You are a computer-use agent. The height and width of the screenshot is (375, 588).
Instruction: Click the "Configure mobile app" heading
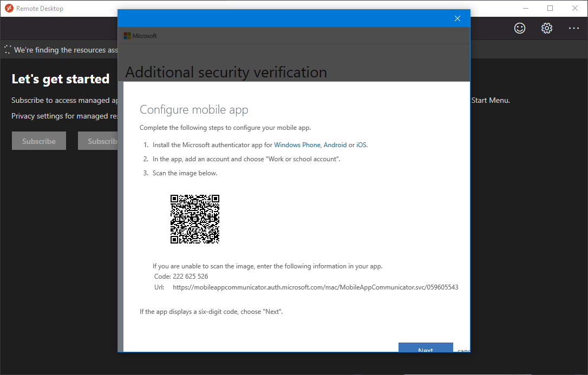click(194, 110)
